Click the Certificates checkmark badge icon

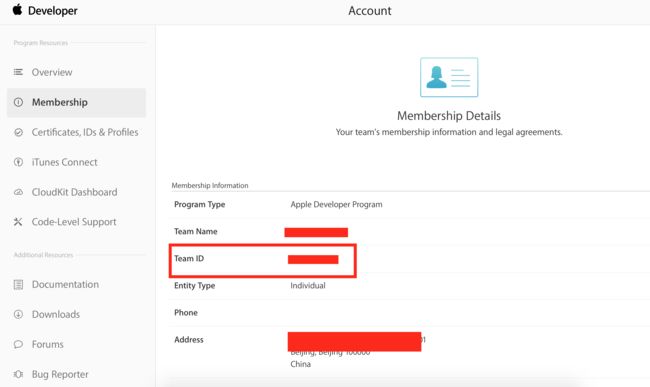tap(18, 132)
